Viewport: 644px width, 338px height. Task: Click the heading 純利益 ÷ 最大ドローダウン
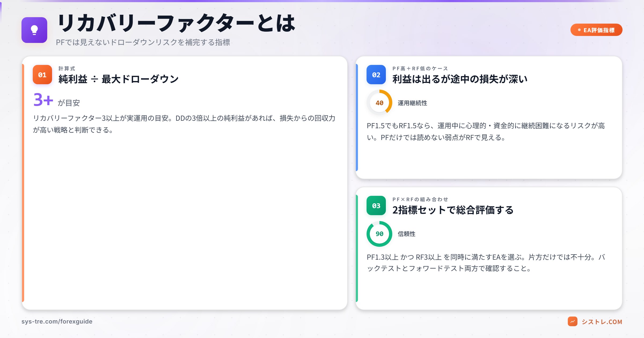click(x=119, y=79)
